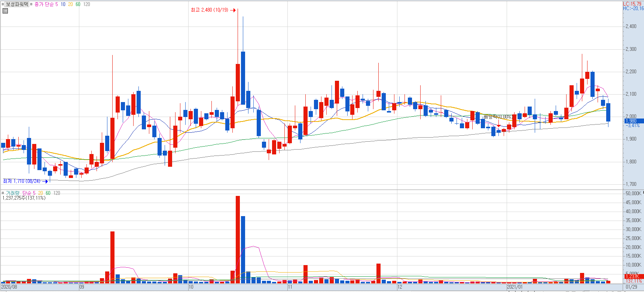The width and height of the screenshot is (644, 292).
Task: Click the 최고 2,480 (10/19) high marker
Action: 213,10
